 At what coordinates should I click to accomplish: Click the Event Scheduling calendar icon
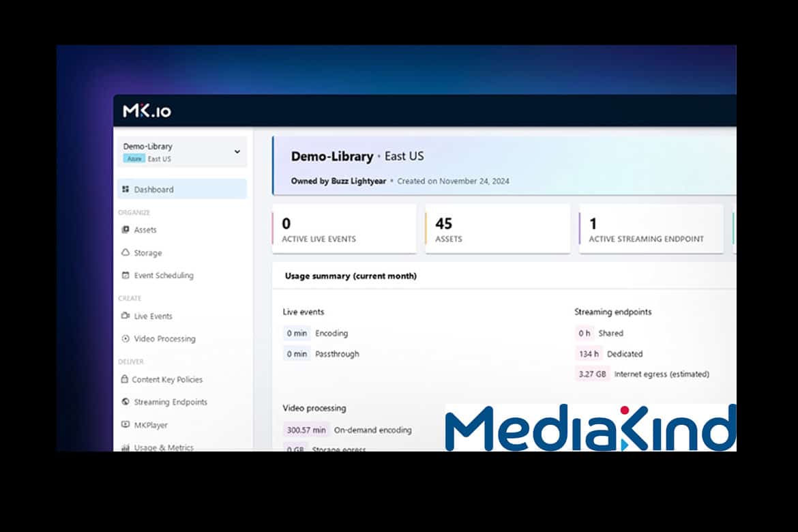tap(125, 276)
